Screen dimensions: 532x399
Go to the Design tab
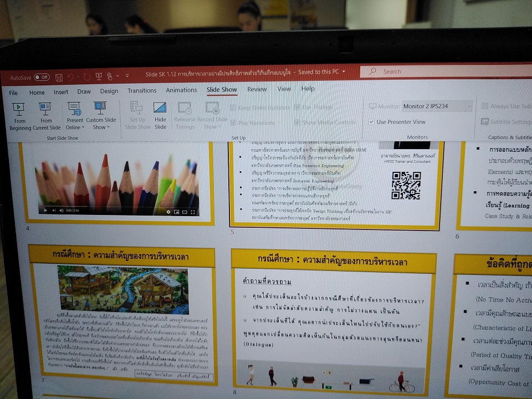point(109,91)
